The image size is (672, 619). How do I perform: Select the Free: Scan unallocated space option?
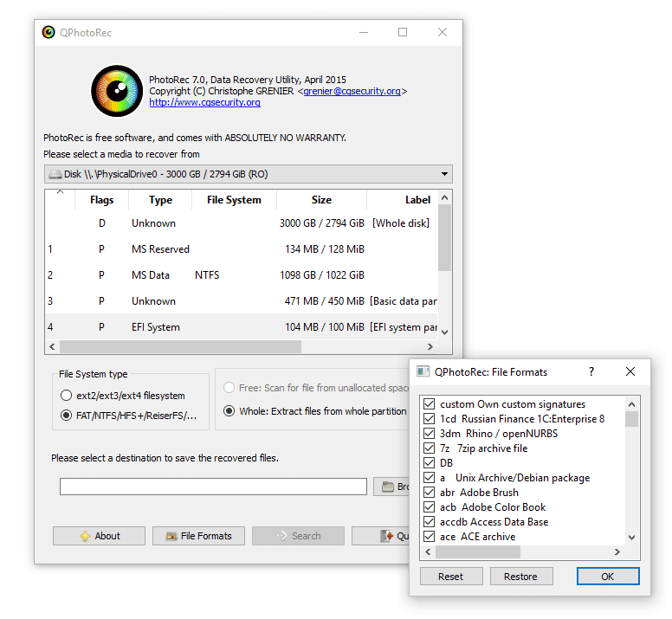pyautogui.click(x=229, y=388)
